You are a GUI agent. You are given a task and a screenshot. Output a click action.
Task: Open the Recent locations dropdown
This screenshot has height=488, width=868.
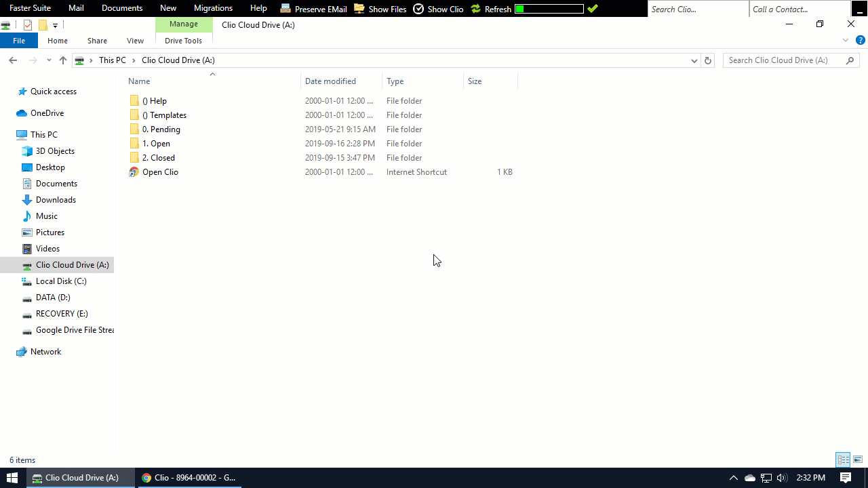point(49,60)
